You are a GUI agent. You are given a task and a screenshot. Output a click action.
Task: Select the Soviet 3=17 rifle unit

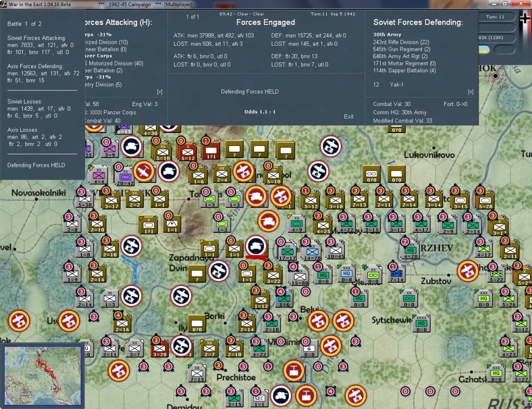click(x=111, y=200)
